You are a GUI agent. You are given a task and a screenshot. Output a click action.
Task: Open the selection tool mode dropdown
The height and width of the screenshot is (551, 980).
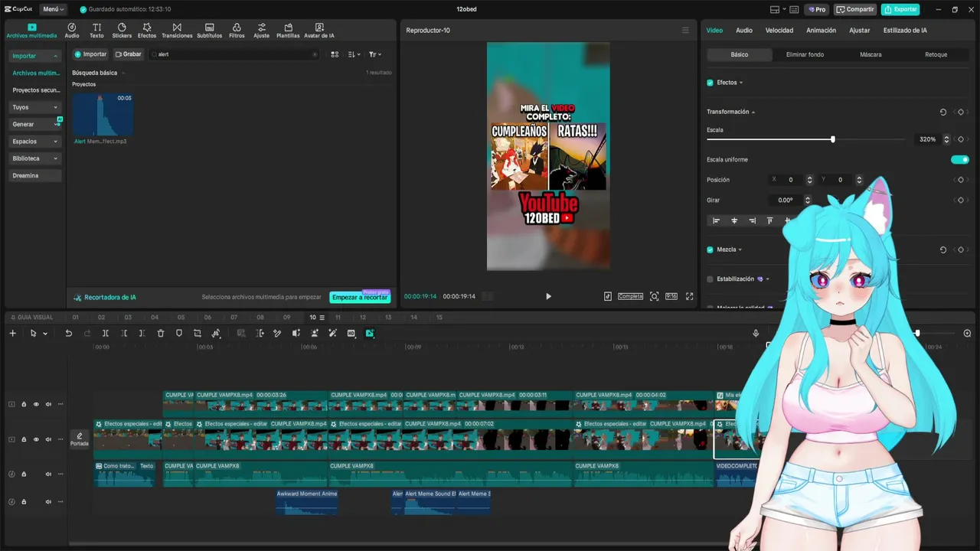coord(45,334)
